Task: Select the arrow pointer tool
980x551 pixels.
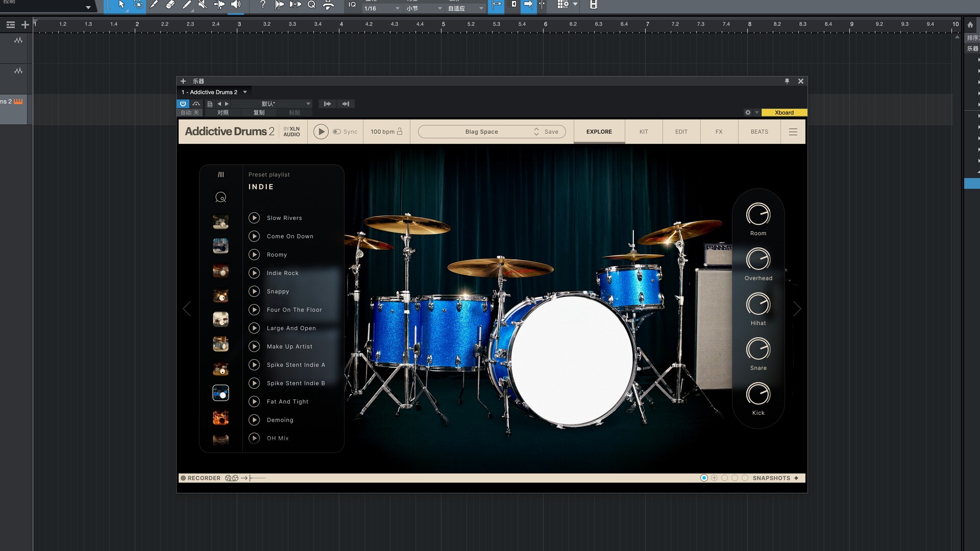Action: point(121,5)
